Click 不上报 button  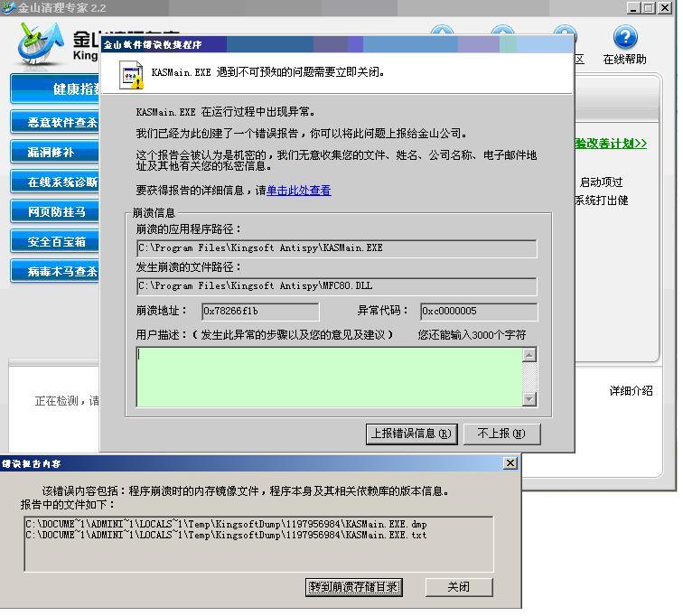[501, 434]
